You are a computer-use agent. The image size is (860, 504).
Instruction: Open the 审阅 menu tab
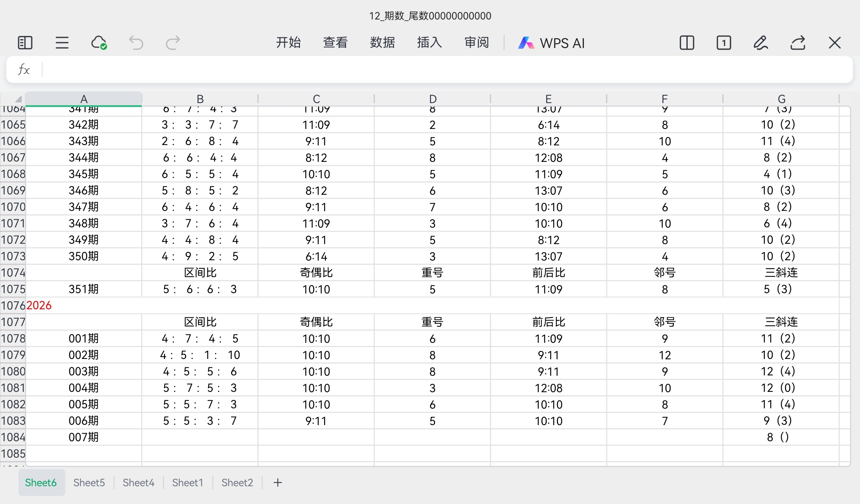(477, 43)
